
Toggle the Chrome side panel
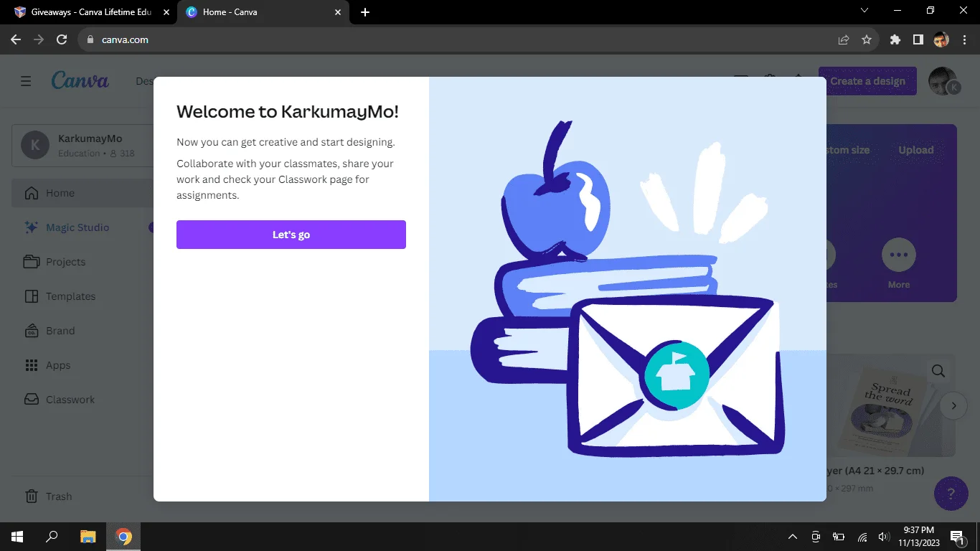coord(918,40)
